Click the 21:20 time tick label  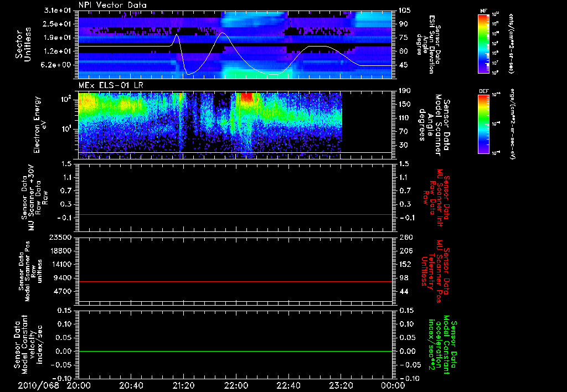[183, 385]
